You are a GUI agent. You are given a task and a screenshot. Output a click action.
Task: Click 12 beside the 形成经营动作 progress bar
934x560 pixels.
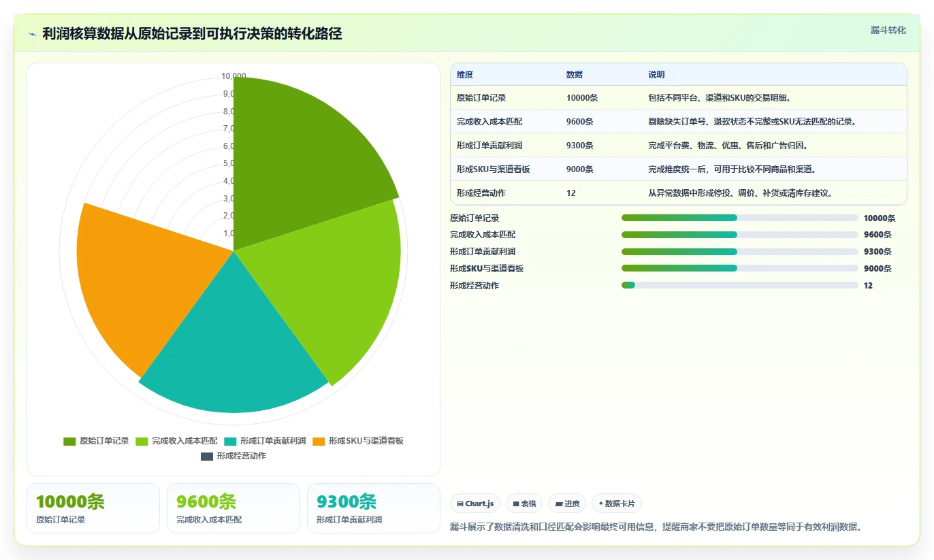coord(868,286)
